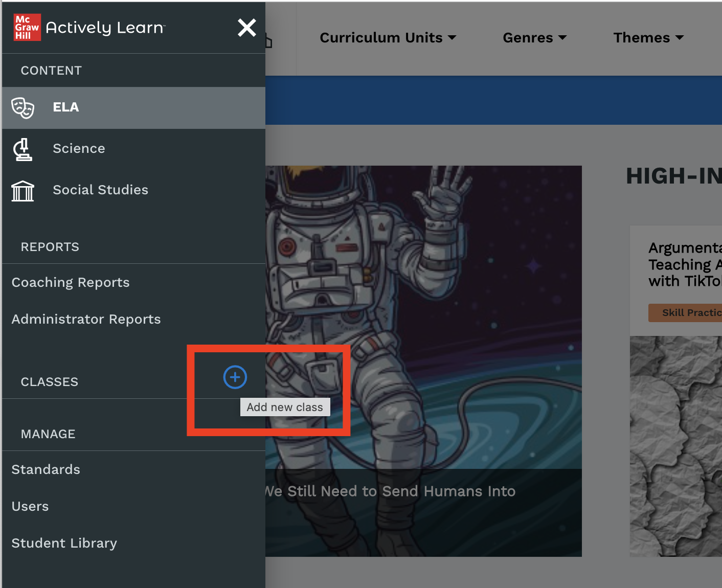Open the Social Studies content section
This screenshot has height=588, width=722.
point(134,190)
